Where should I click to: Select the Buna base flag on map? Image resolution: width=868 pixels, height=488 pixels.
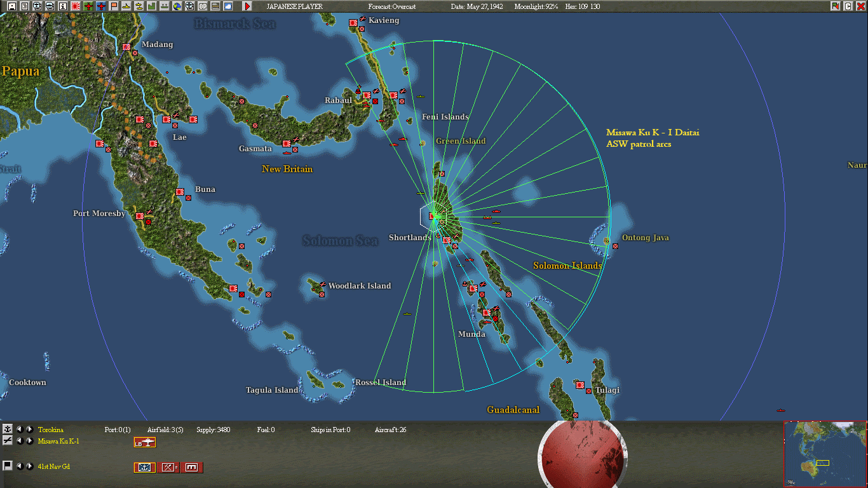coord(180,192)
